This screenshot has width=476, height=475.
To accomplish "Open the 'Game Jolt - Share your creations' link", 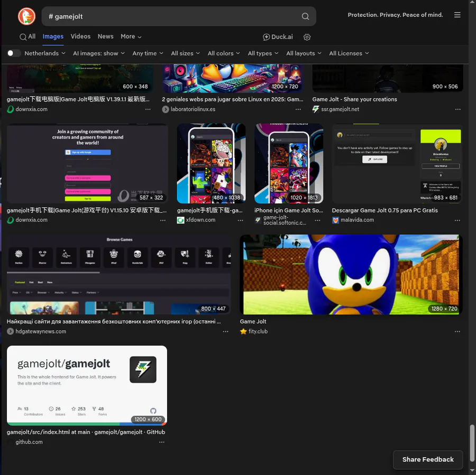I will click(354, 99).
